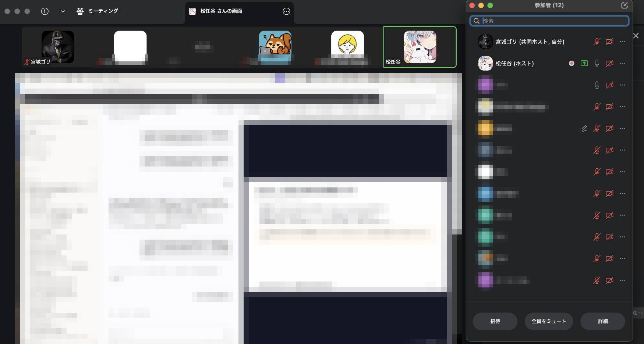The height and width of the screenshot is (344, 644).
Task: Click 松任谷's anime avatar in the participants list
Action: [485, 63]
